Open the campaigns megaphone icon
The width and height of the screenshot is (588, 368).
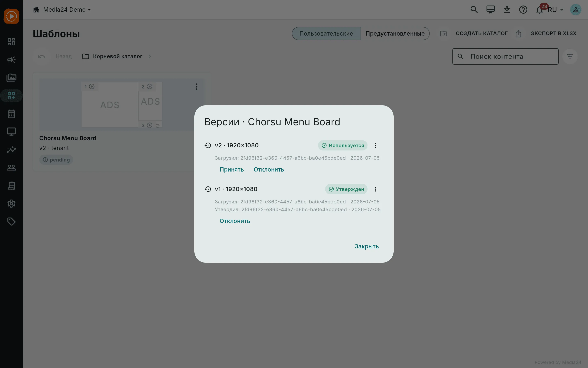pos(11,60)
